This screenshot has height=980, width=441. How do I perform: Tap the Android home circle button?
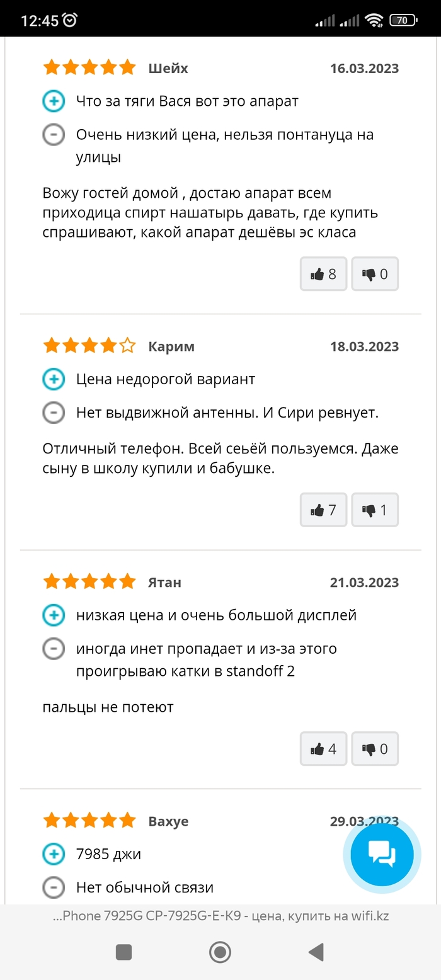pyautogui.click(x=220, y=952)
